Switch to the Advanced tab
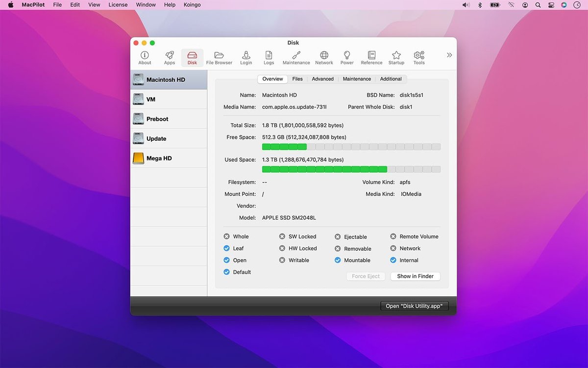The image size is (588, 368). (322, 79)
